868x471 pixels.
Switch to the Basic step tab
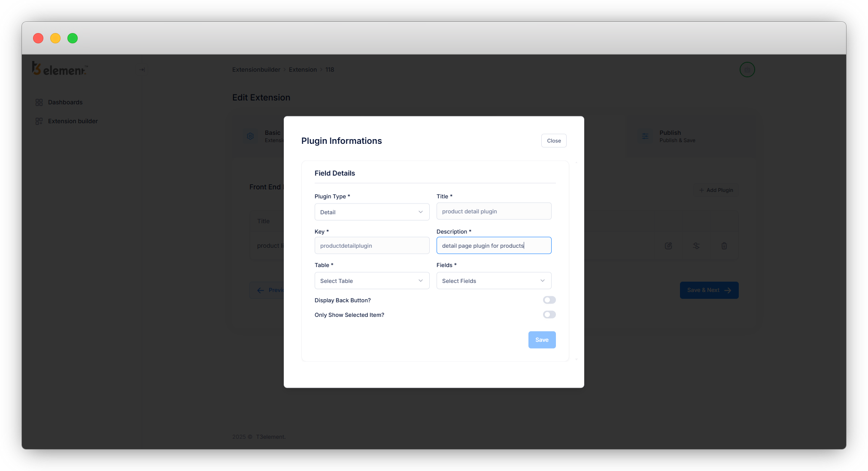coord(258,136)
